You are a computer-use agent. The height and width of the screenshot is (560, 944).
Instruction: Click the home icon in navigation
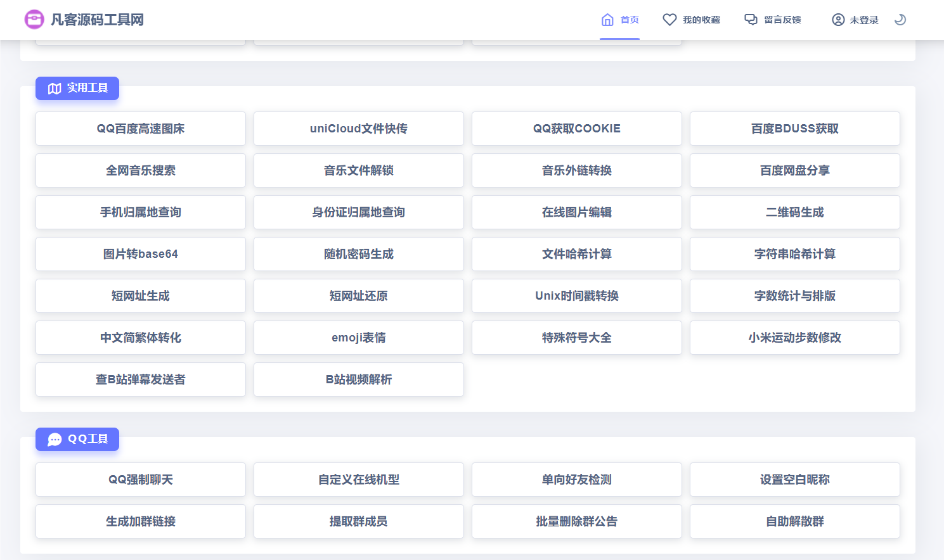pyautogui.click(x=607, y=20)
